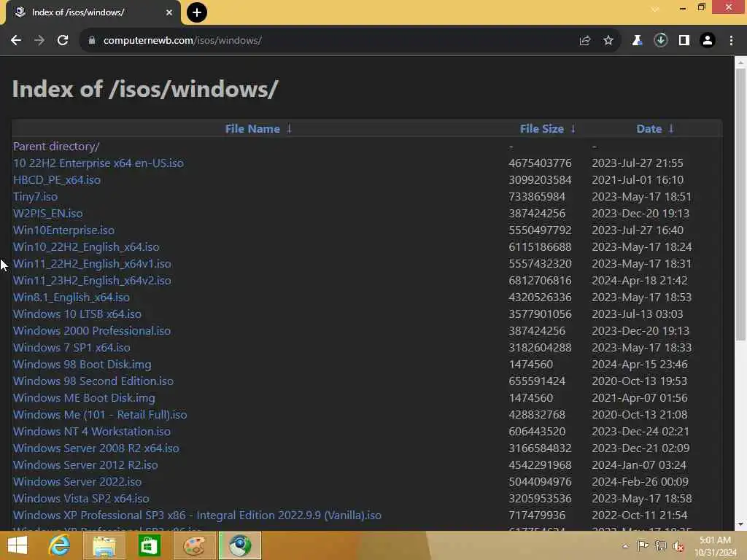
Task: Open the Windows Start button
Action: [18, 545]
